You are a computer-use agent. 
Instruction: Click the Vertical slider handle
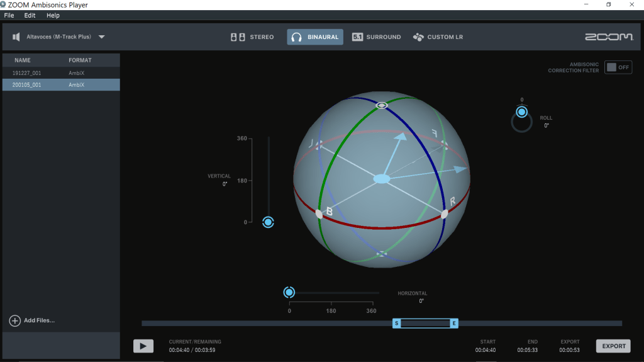pos(268,222)
